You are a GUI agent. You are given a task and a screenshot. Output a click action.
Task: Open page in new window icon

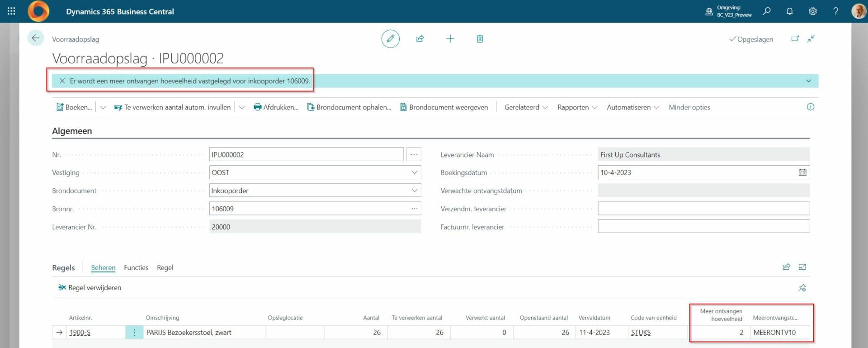coord(795,39)
